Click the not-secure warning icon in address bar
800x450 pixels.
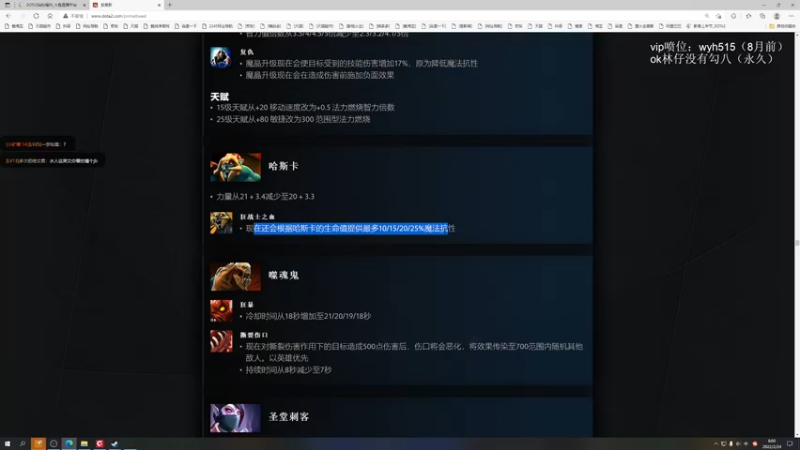65,16
